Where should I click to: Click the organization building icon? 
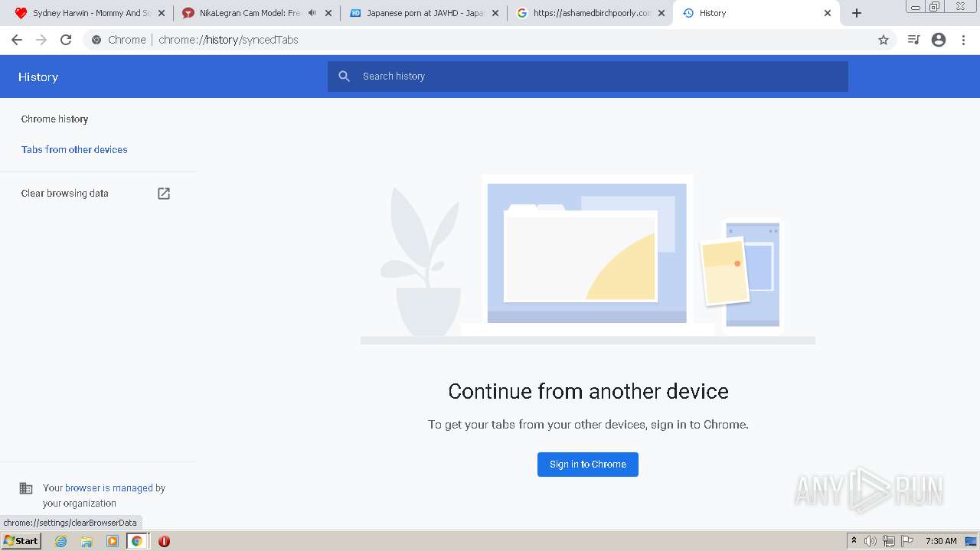(x=26, y=488)
